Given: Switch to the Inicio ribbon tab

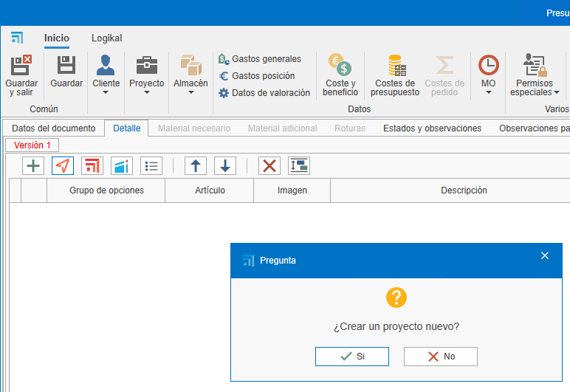Looking at the screenshot, I should point(57,38).
